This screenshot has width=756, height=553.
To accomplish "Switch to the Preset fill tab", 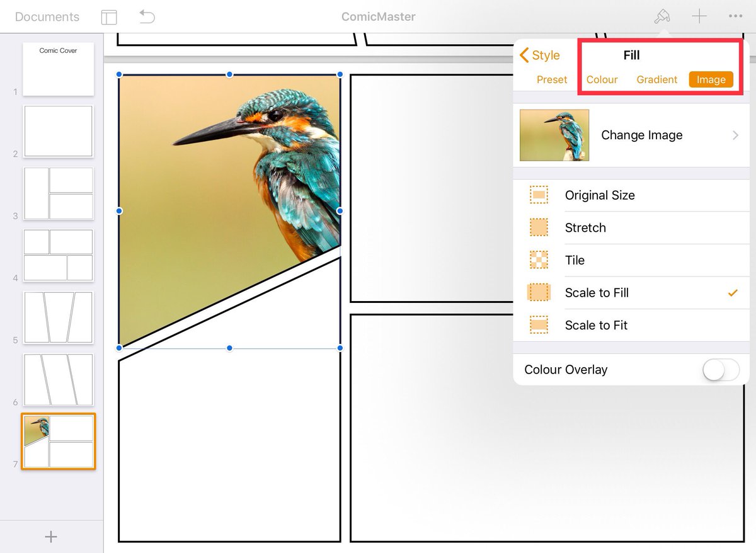I will (x=552, y=79).
